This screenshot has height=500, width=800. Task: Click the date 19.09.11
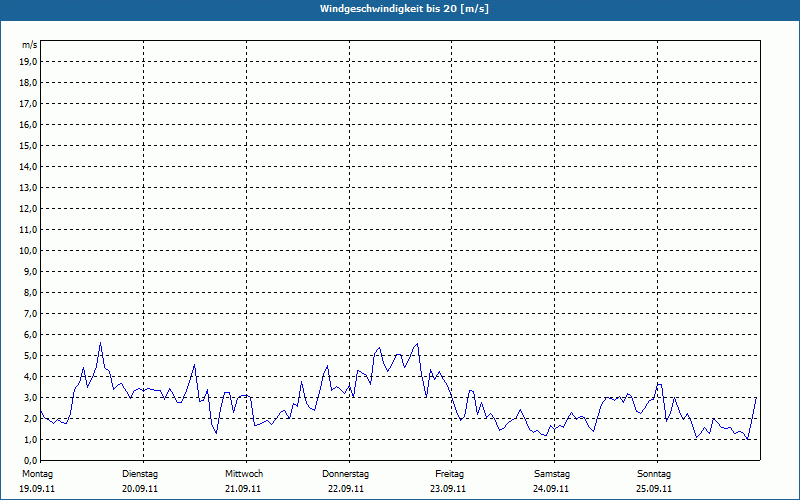(37, 489)
